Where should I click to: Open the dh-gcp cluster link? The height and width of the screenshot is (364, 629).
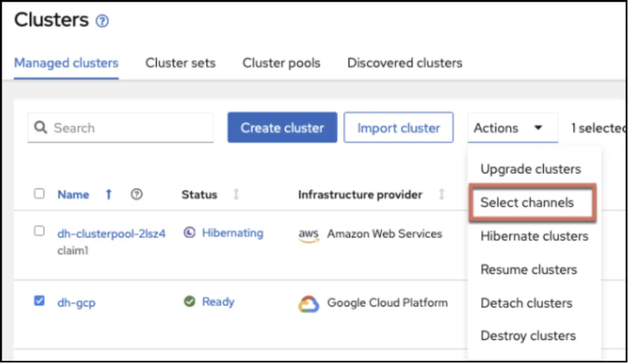(x=76, y=303)
